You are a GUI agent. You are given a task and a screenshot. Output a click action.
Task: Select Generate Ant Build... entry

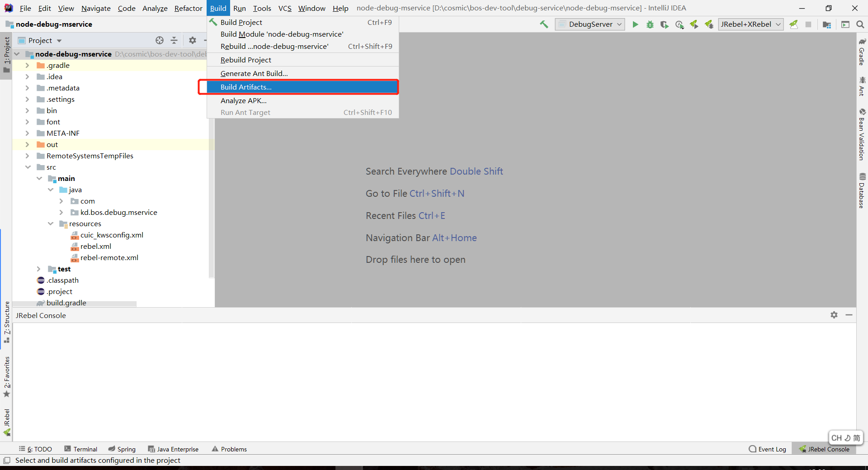303,73
